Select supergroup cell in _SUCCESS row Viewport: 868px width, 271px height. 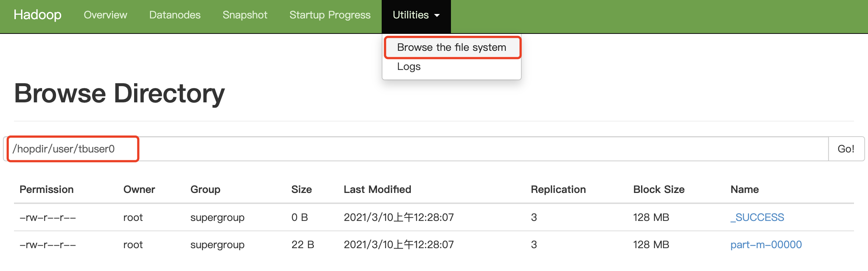pyautogui.click(x=217, y=218)
